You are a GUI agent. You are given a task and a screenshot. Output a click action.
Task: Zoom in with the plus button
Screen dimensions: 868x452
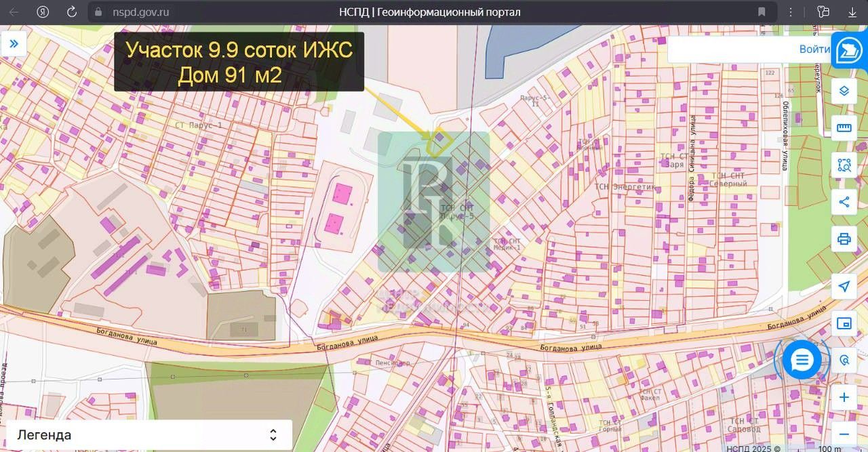point(844,397)
